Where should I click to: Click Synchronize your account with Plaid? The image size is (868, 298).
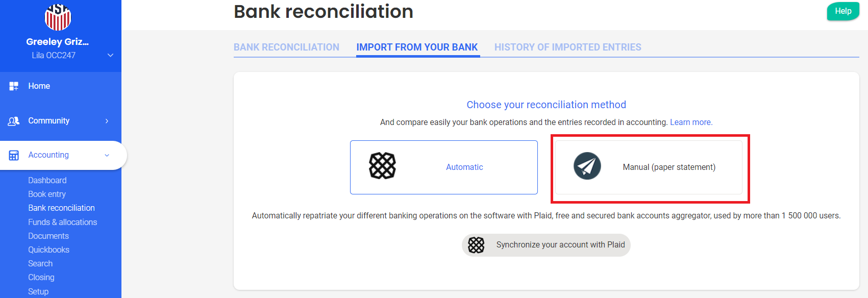(560, 245)
